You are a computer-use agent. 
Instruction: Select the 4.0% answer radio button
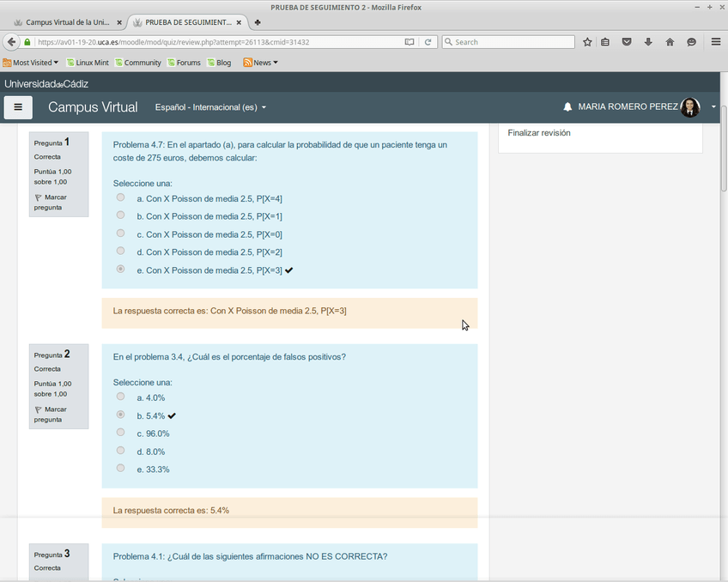click(x=120, y=397)
